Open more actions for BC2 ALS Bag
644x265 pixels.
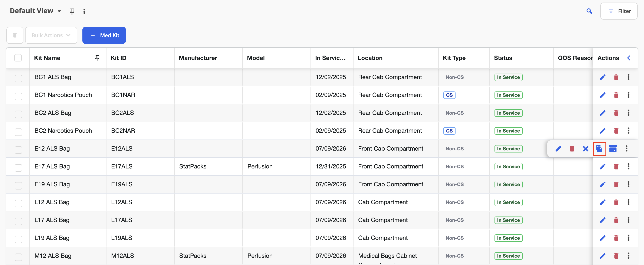[x=628, y=113]
